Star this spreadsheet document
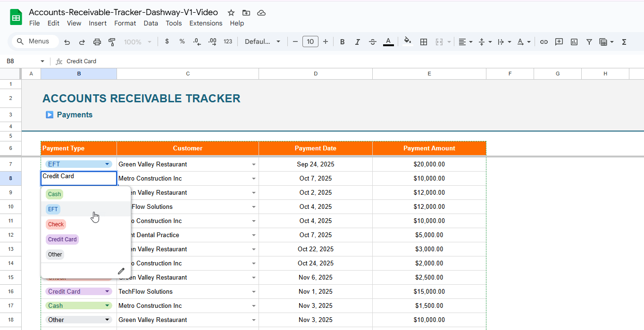644x330 pixels. 231,13
